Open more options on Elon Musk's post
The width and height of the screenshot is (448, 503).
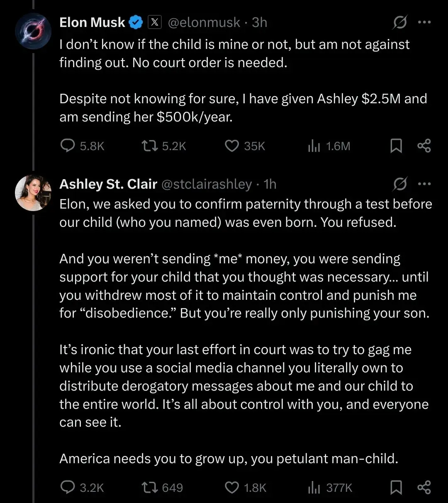[424, 23]
